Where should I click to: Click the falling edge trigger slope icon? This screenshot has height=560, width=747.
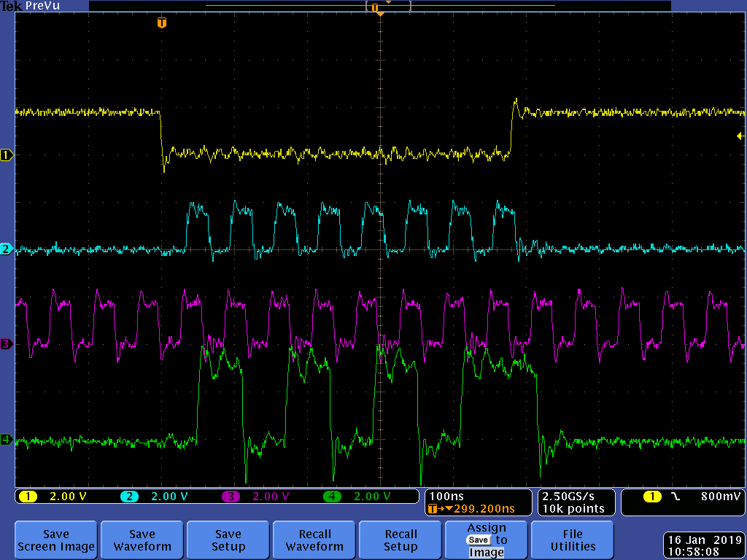[x=676, y=497]
